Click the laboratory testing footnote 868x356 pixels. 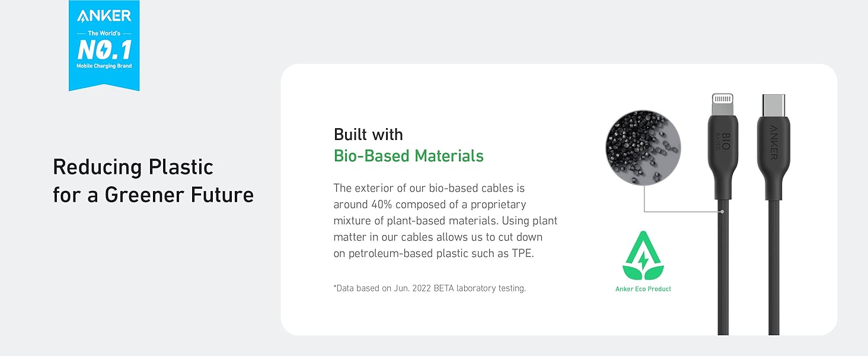click(429, 288)
